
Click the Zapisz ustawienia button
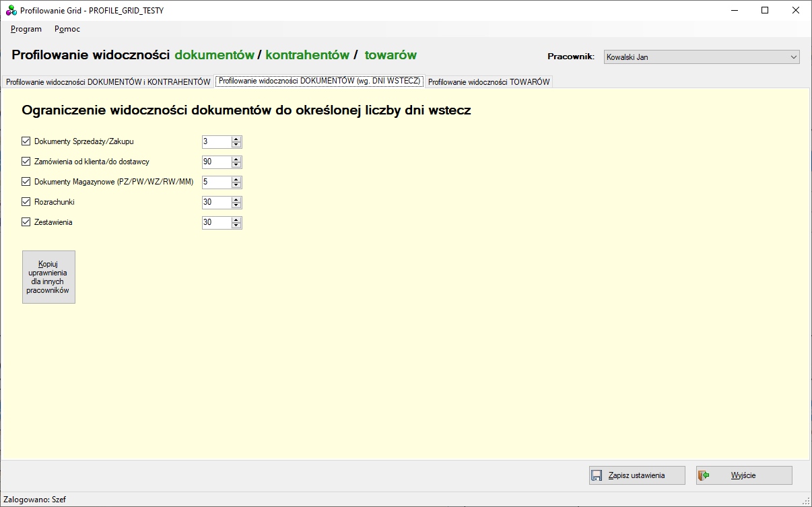pos(637,475)
